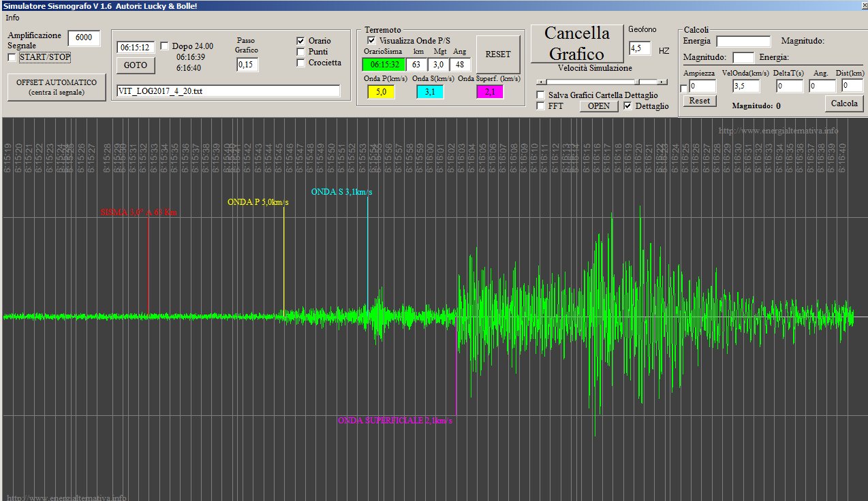This screenshot has height=501, width=868.
Task: Click the DeltaT(s) input field
Action: click(790, 86)
